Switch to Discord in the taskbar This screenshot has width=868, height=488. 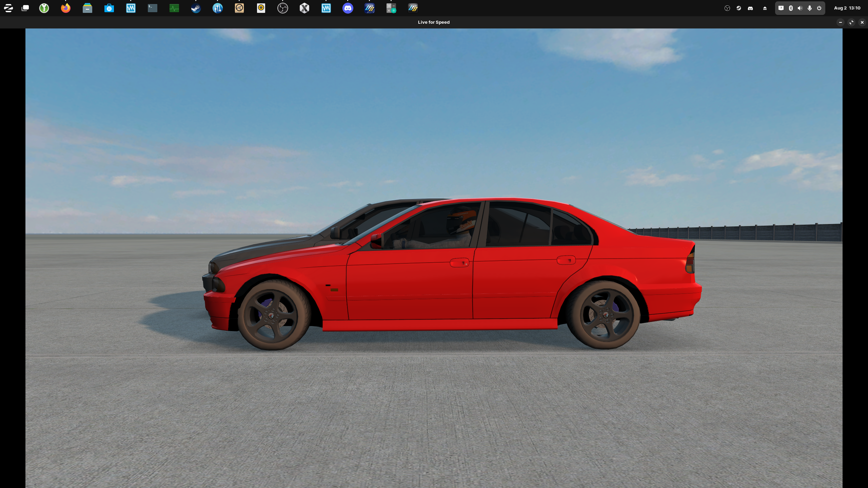(348, 8)
